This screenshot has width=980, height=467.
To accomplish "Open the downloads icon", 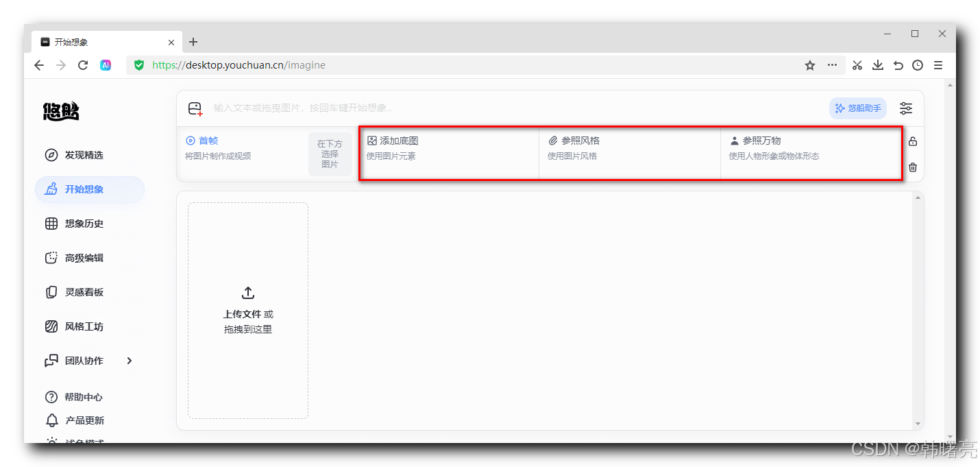I will pyautogui.click(x=877, y=65).
